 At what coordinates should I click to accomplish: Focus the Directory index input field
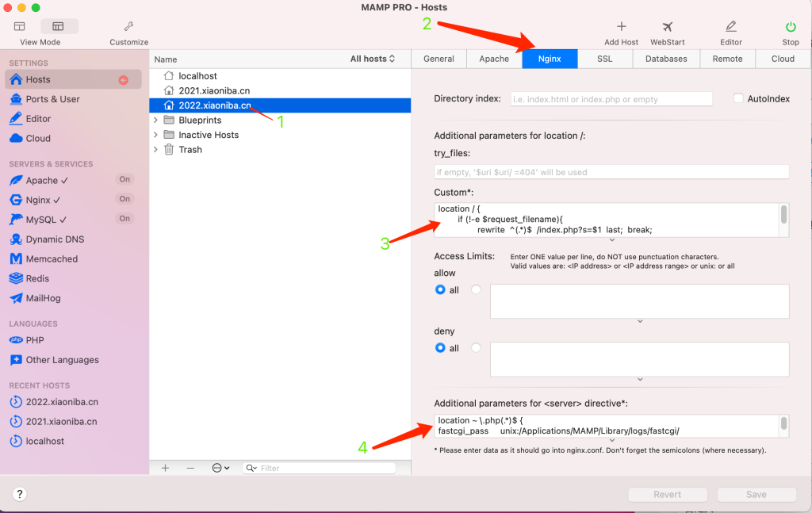click(611, 99)
